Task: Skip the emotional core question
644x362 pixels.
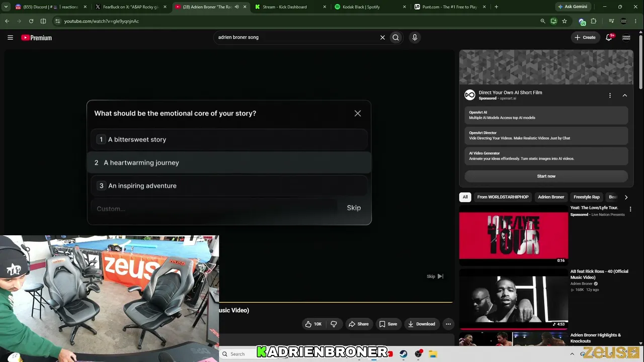Action: [354, 208]
